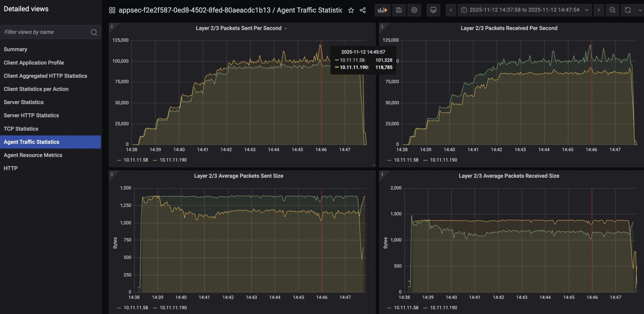Click the cycle view mode monitor icon
This screenshot has height=314, width=644.
433,10
